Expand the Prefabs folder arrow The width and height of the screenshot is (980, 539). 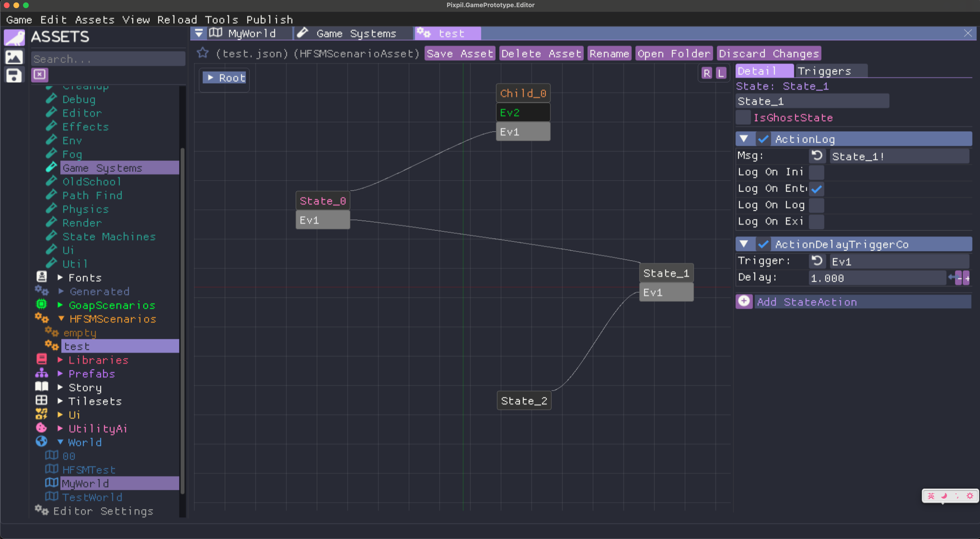[60, 373]
